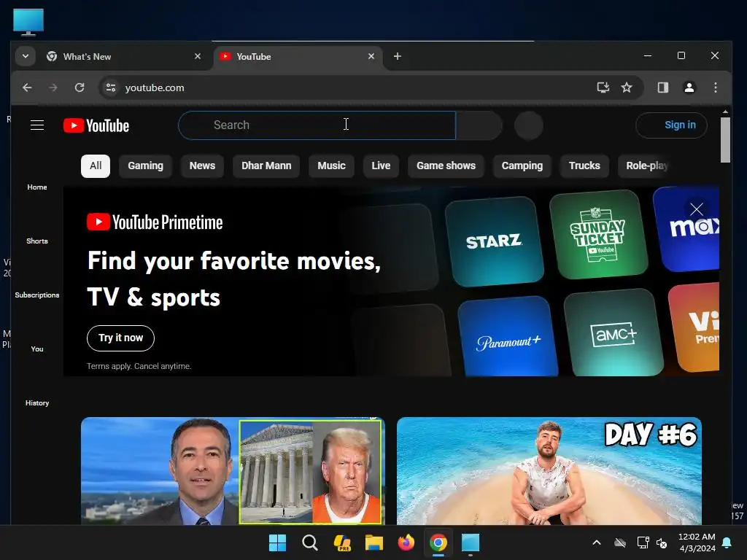
Task: Open the notification bell in the taskbar
Action: 727,542
